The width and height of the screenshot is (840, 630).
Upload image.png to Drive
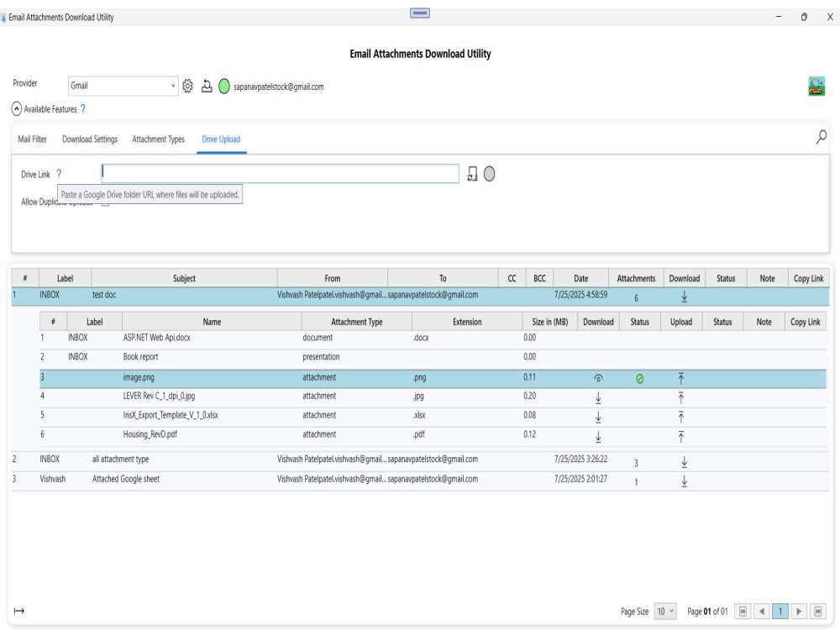pyautogui.click(x=681, y=379)
